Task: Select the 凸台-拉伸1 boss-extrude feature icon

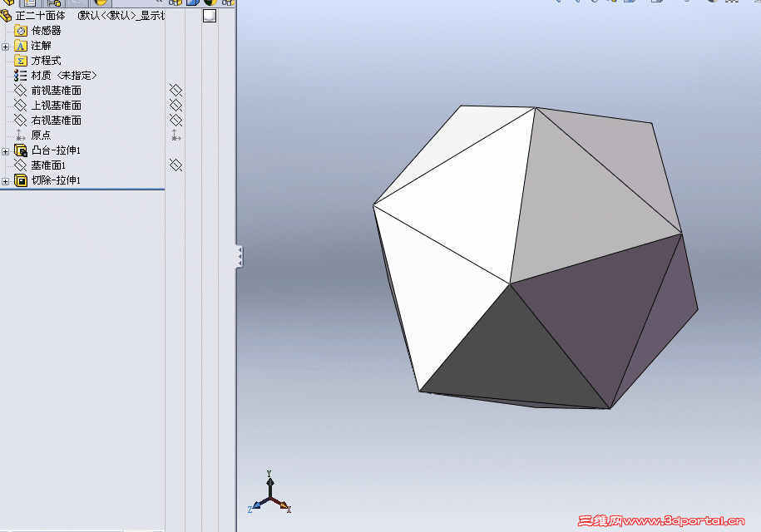Action: [21, 150]
